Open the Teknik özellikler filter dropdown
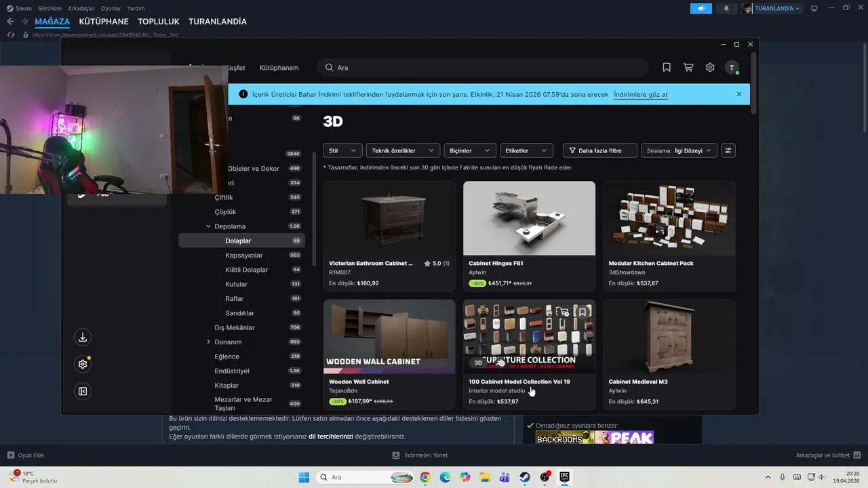Screen dimensions: 868x488 click(403, 150)
